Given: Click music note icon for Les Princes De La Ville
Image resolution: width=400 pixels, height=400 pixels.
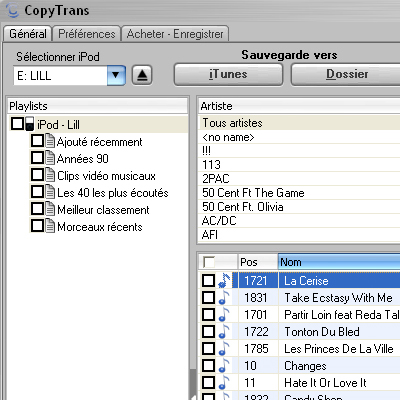Looking at the screenshot, I should 224,348.
